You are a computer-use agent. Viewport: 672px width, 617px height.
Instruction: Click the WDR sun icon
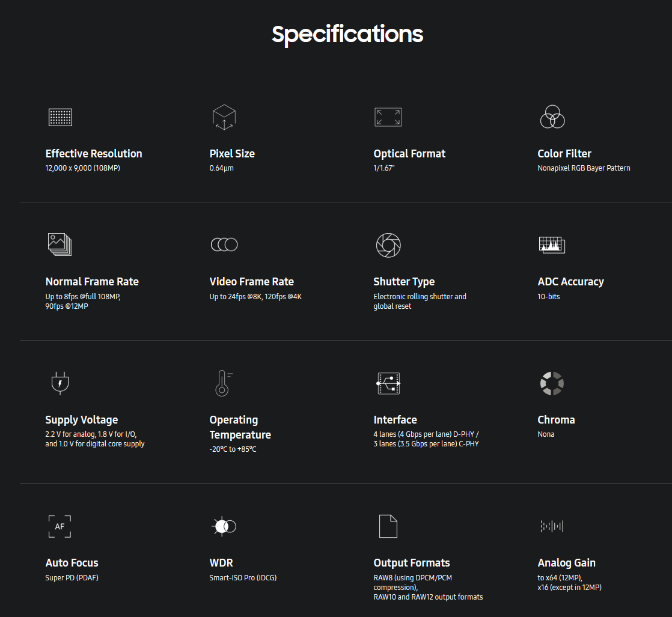(x=224, y=526)
